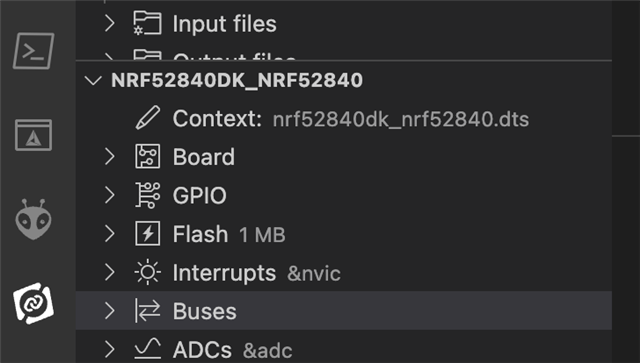Select the Flash 1 MB tree item
Screen dimensions: 640x363
pyautogui.click(x=344, y=234)
